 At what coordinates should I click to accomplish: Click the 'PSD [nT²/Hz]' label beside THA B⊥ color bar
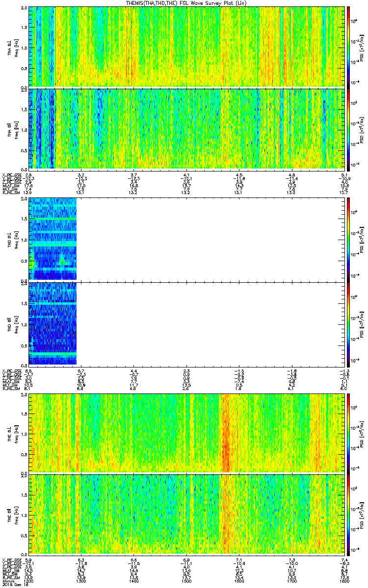(362, 47)
